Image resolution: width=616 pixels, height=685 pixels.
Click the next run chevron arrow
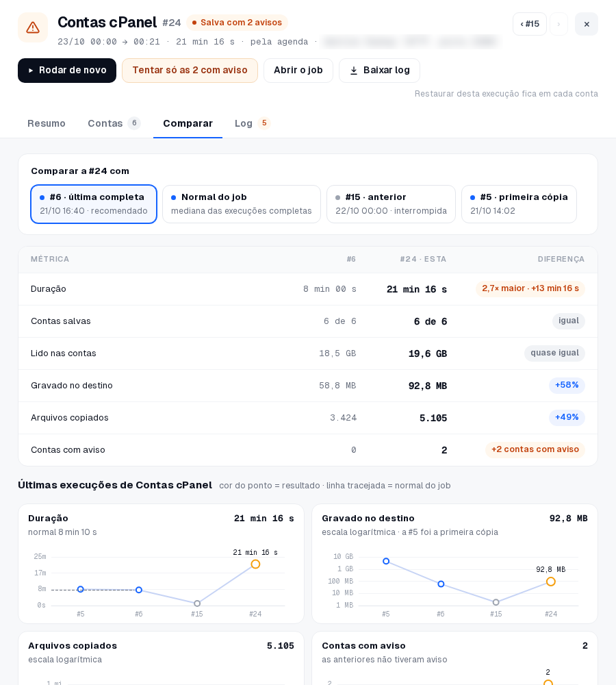coord(559,24)
